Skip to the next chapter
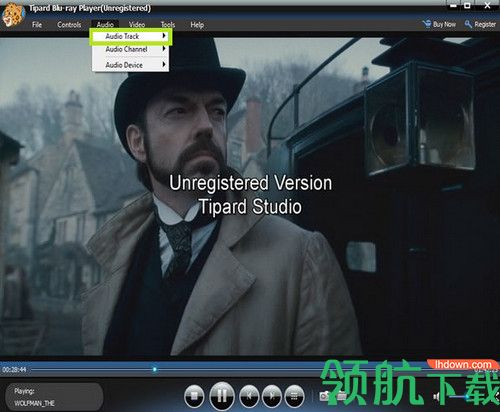The width and height of the screenshot is (500, 412). coord(272,396)
